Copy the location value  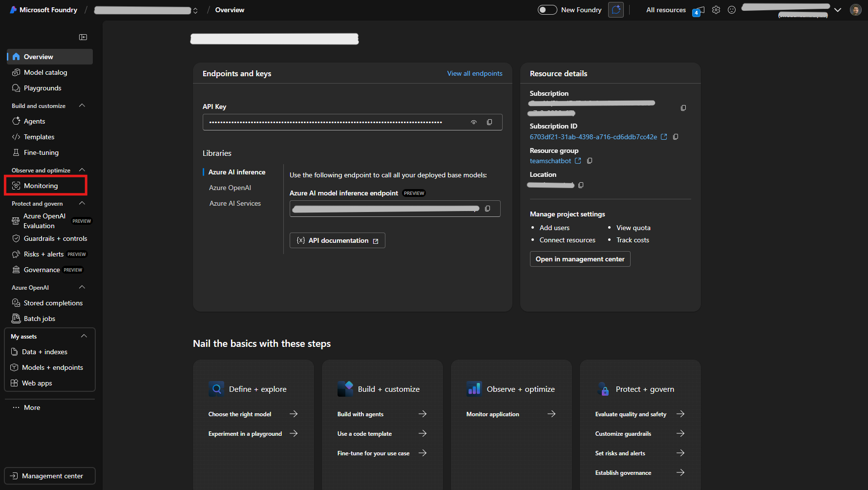(x=581, y=185)
